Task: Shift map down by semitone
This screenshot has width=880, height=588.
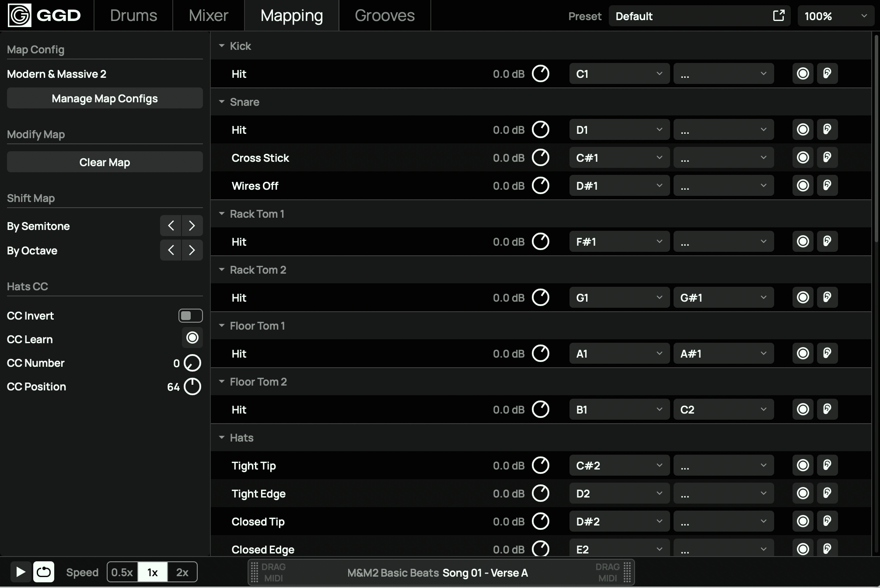Action: [x=171, y=226]
